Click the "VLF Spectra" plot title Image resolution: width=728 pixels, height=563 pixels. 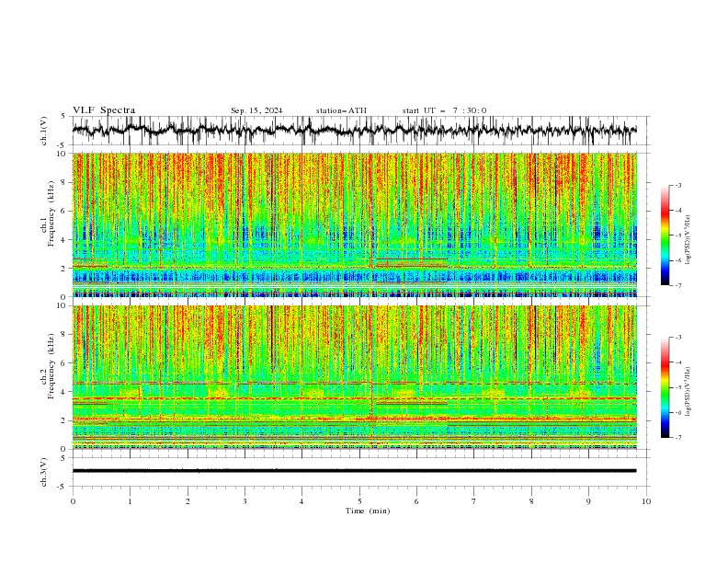tap(104, 110)
